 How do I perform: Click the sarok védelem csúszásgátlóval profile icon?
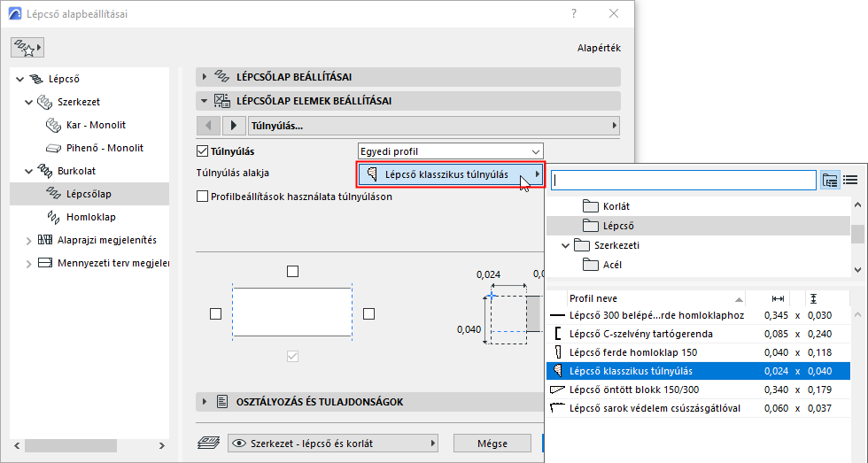(x=557, y=408)
